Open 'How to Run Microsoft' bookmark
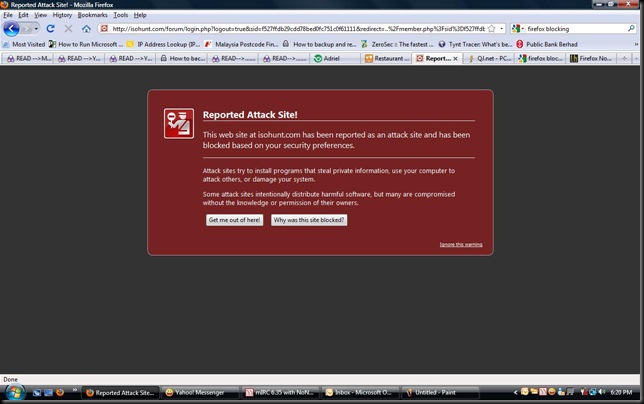This screenshot has height=404, width=644. click(86, 44)
